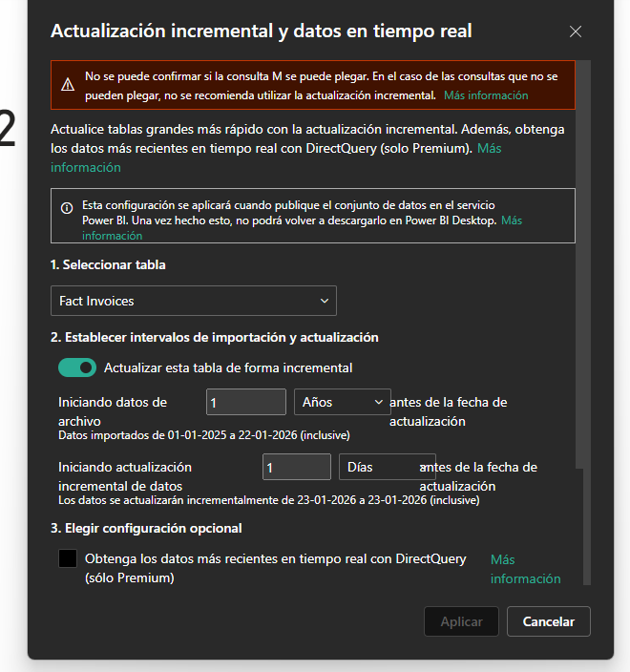
Task: Click the info circle icon in notice box
Action: 67,206
